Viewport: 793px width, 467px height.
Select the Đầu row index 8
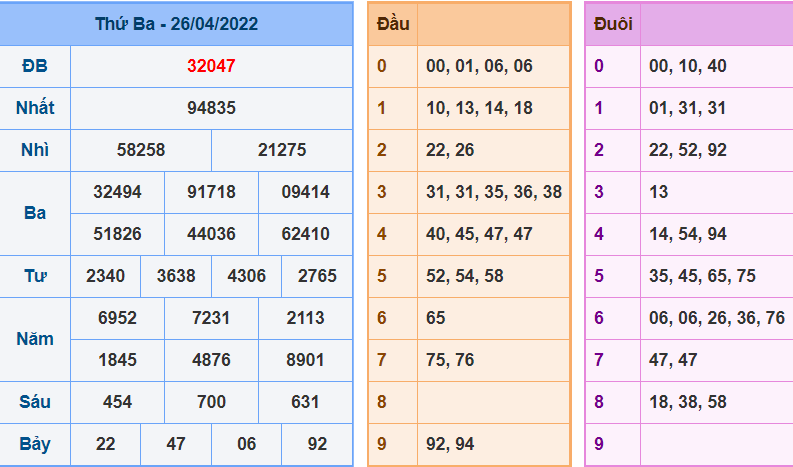[x=382, y=402]
